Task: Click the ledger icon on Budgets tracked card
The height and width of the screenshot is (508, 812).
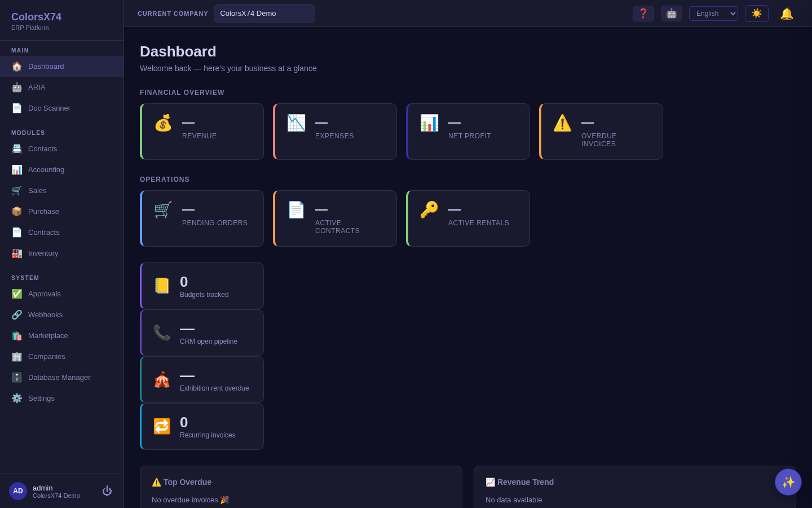Action: pyautogui.click(x=162, y=286)
